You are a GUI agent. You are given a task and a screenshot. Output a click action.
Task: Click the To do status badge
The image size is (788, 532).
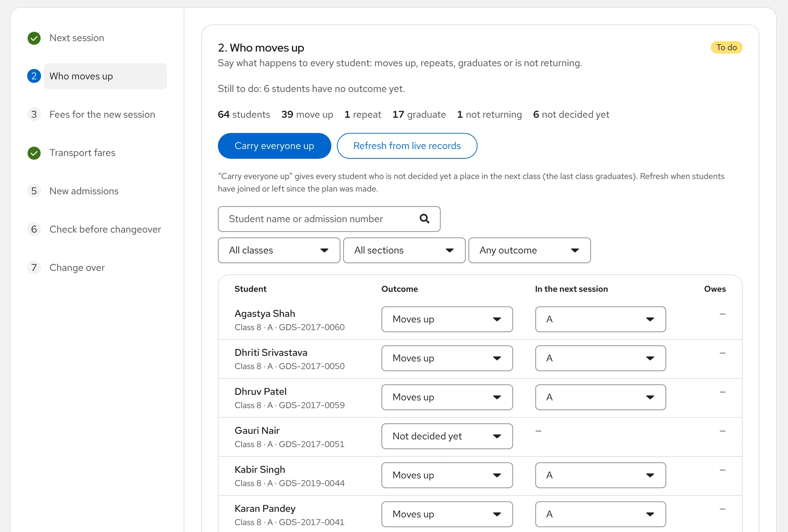pyautogui.click(x=727, y=47)
